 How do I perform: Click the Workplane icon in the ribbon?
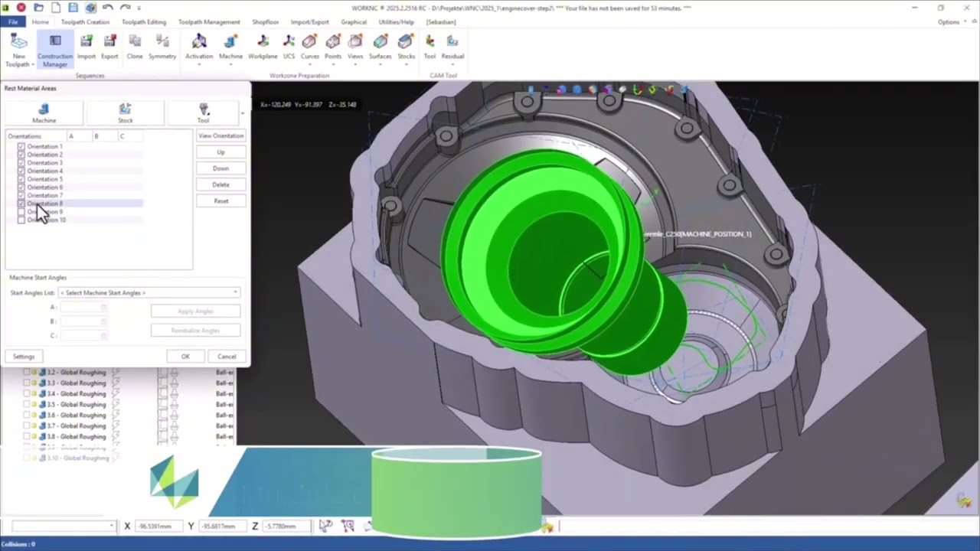pyautogui.click(x=263, y=47)
